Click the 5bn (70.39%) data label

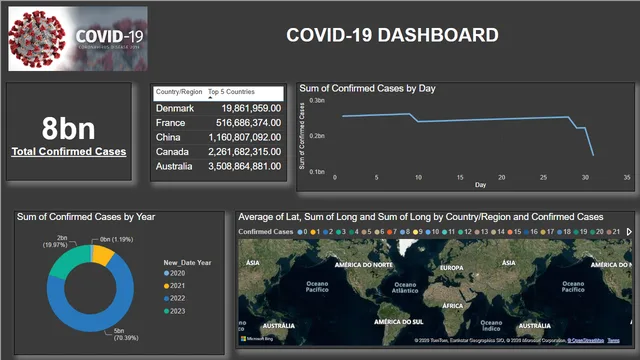(126, 334)
